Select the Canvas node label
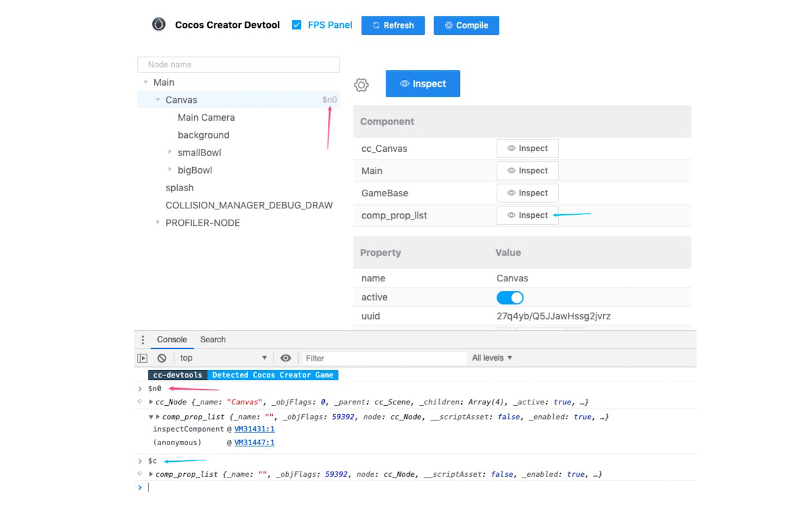 (181, 100)
